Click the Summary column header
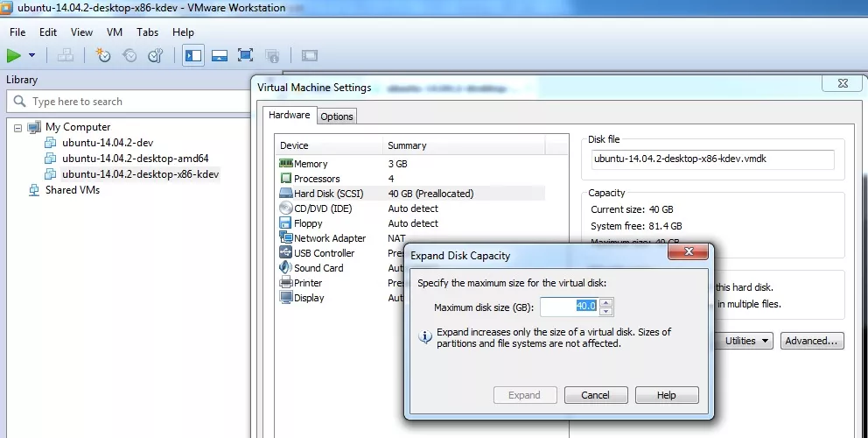Viewport: 868px width, 438px height. click(464, 145)
